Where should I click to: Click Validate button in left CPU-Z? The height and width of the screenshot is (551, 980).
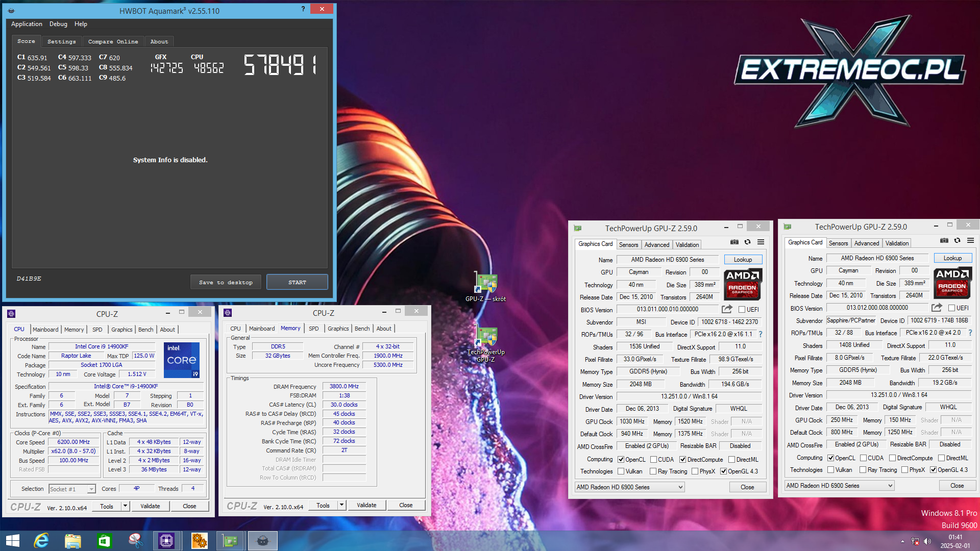[150, 506]
